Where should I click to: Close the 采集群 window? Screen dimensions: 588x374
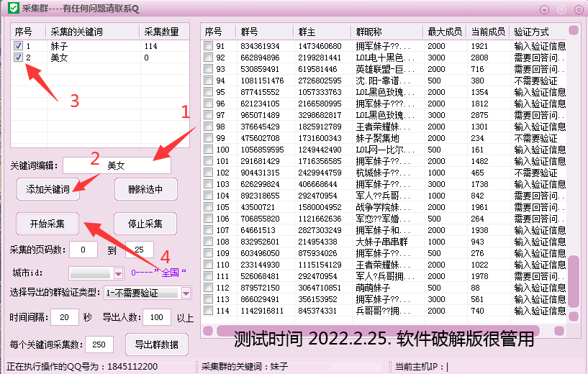click(579, 10)
